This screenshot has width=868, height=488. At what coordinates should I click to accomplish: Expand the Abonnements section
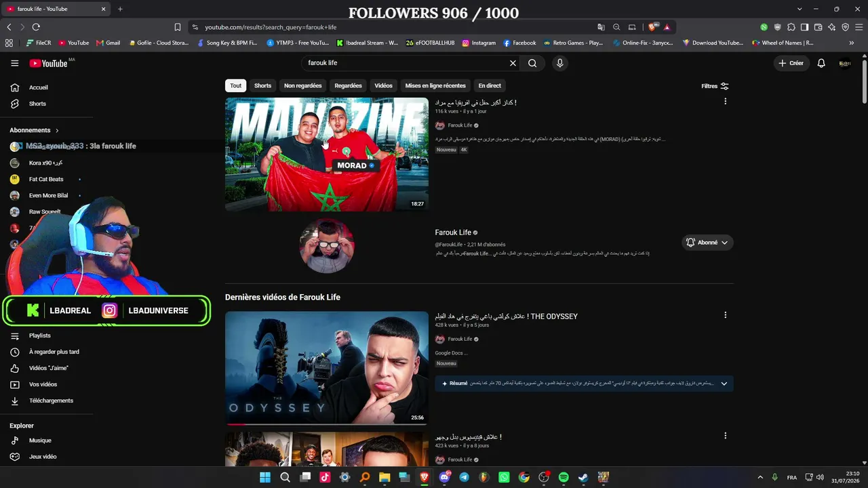34,130
